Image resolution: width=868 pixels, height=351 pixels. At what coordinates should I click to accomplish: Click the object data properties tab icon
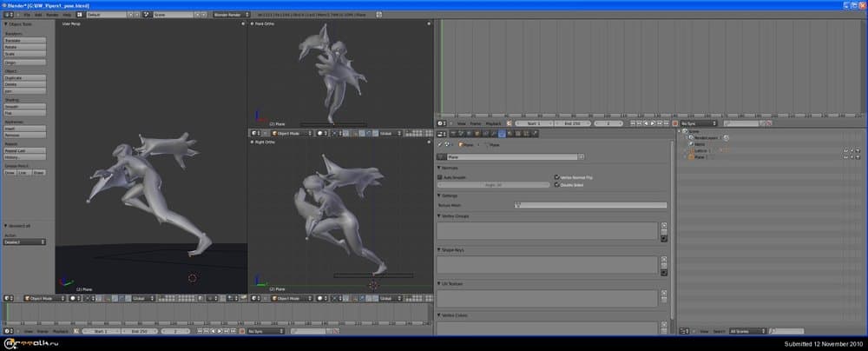(x=502, y=134)
